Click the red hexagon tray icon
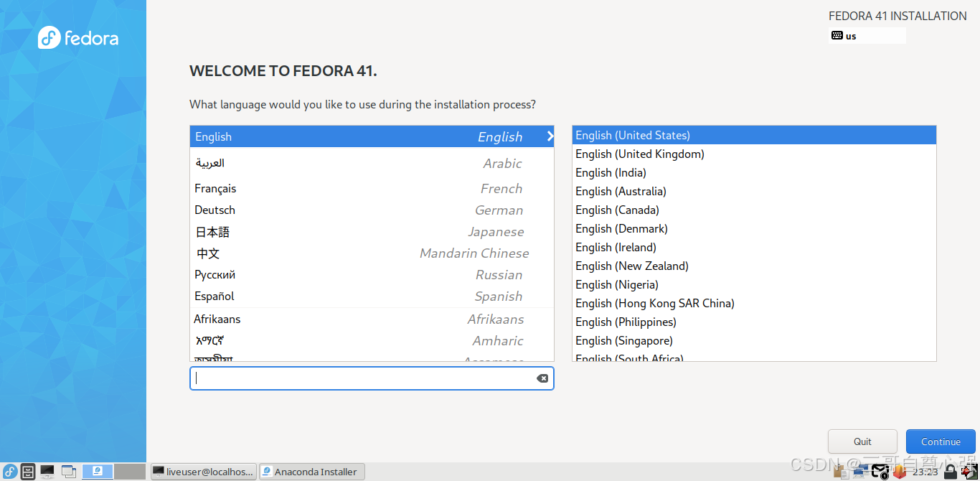Screen dimensions: 980x481 point(900,472)
